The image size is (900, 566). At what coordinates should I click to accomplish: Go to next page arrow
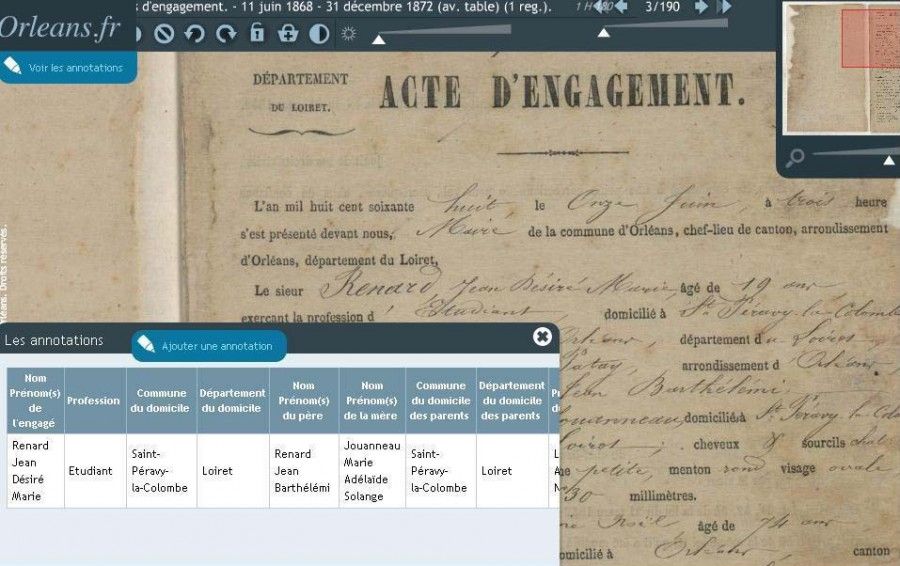pyautogui.click(x=701, y=7)
